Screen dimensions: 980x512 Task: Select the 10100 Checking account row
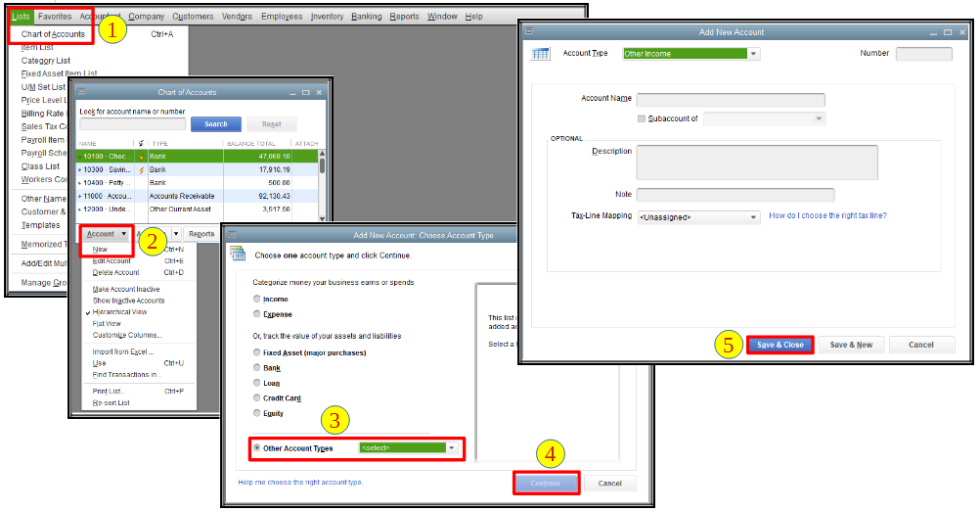197,157
